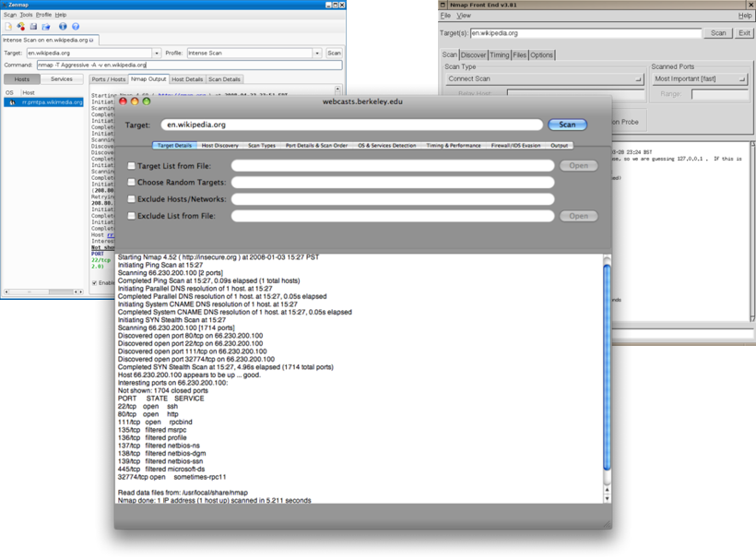Tick the Exclude Hosts/Networks checkbox
Screen dimensions: 756x560
click(x=131, y=198)
